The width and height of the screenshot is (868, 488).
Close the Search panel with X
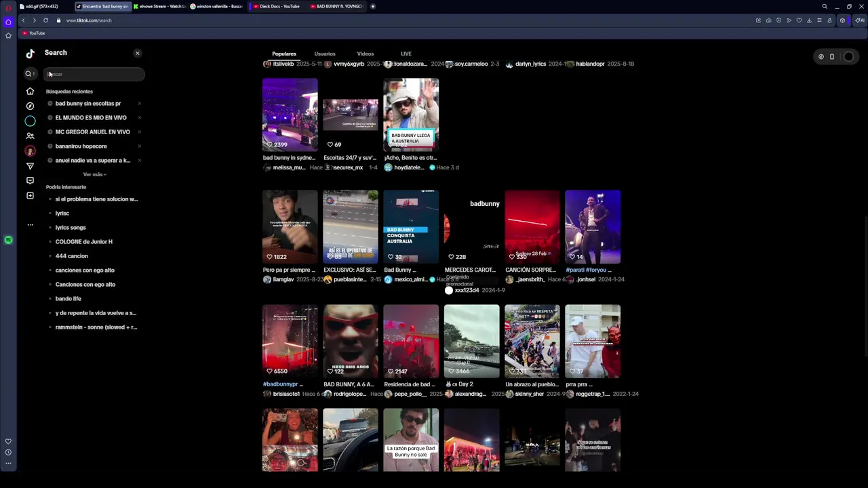(137, 53)
